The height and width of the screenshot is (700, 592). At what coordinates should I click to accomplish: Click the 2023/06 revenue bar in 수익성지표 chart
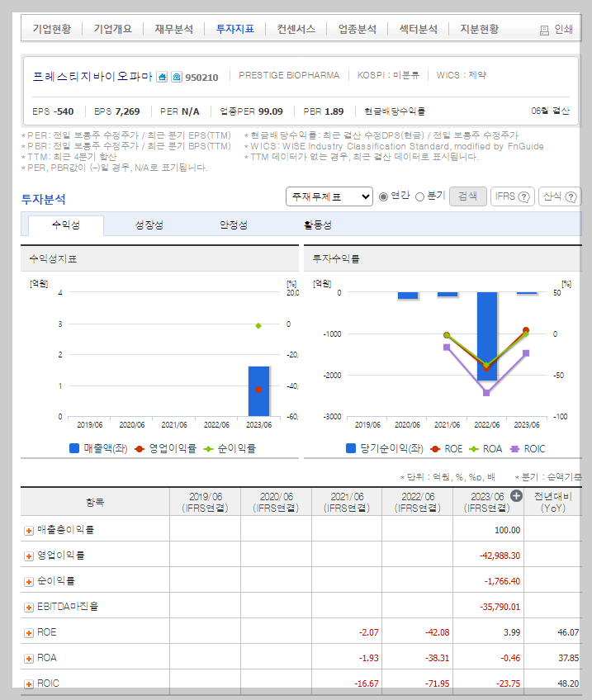point(259,391)
